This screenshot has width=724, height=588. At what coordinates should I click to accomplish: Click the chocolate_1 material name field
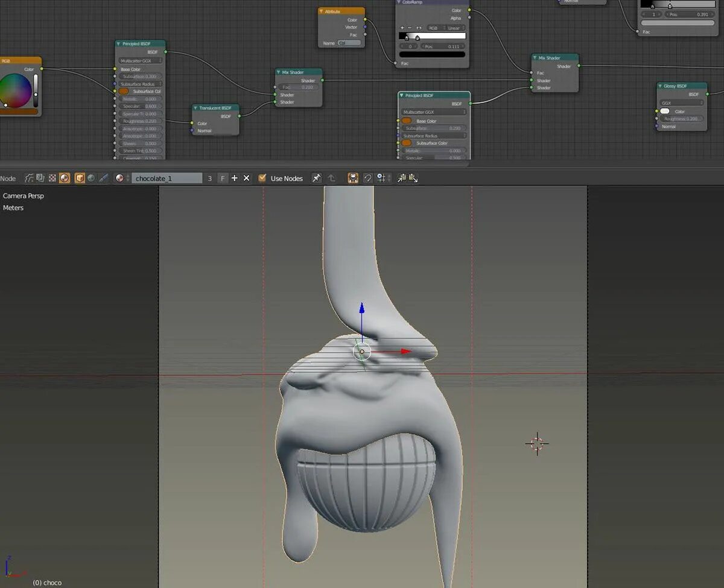point(167,178)
